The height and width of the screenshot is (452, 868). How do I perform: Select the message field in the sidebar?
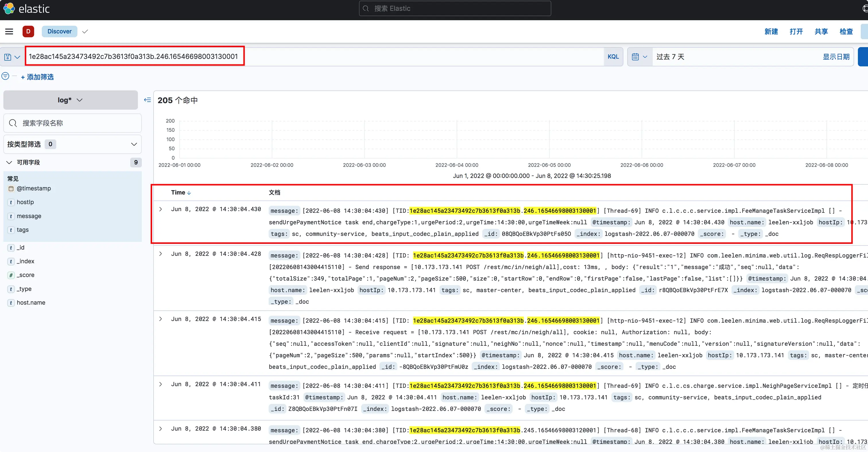click(29, 216)
